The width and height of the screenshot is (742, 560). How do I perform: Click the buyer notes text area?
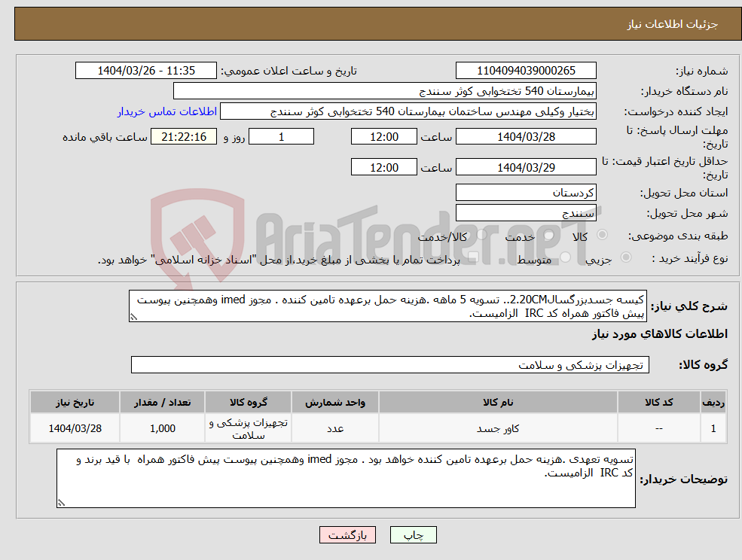(346, 478)
